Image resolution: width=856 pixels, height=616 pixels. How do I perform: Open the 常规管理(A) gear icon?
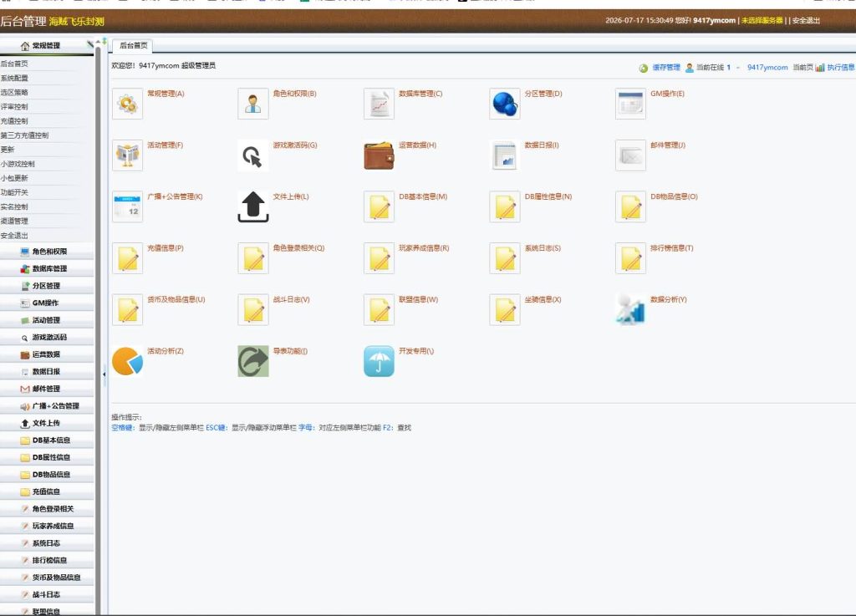tap(127, 104)
